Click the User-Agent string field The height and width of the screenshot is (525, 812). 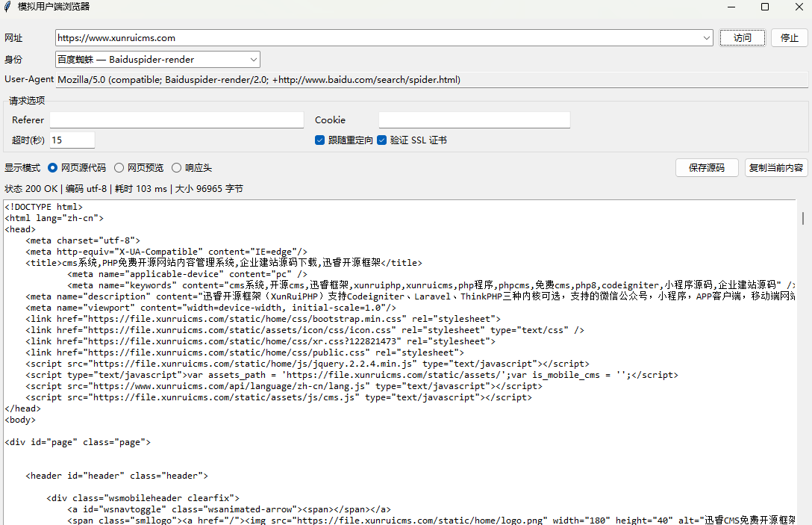coord(432,80)
